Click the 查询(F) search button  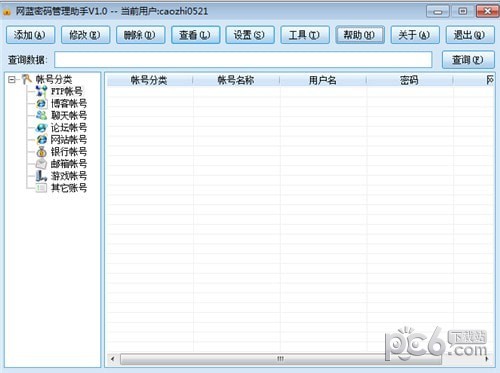pyautogui.click(x=468, y=60)
